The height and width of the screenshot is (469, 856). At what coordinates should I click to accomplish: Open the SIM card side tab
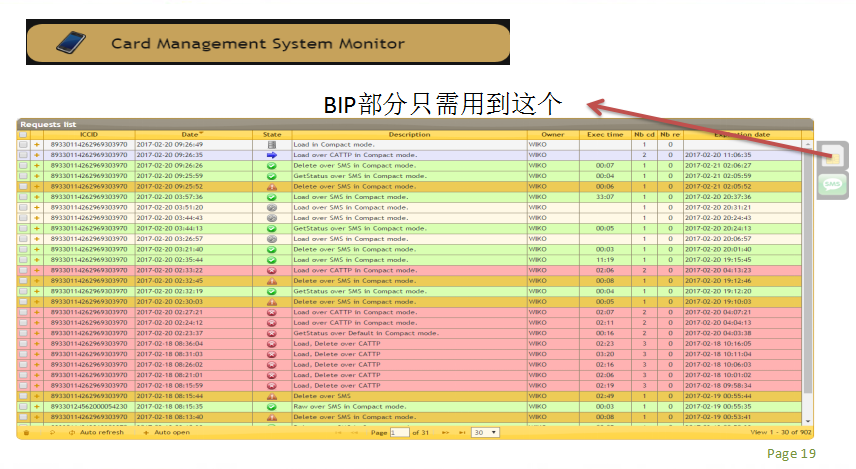[x=833, y=157]
